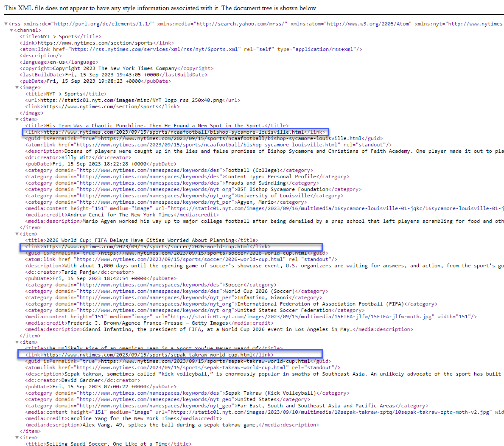The width and height of the screenshot is (504, 446).
Task: Click the Football (College) category line
Action: coord(169,171)
